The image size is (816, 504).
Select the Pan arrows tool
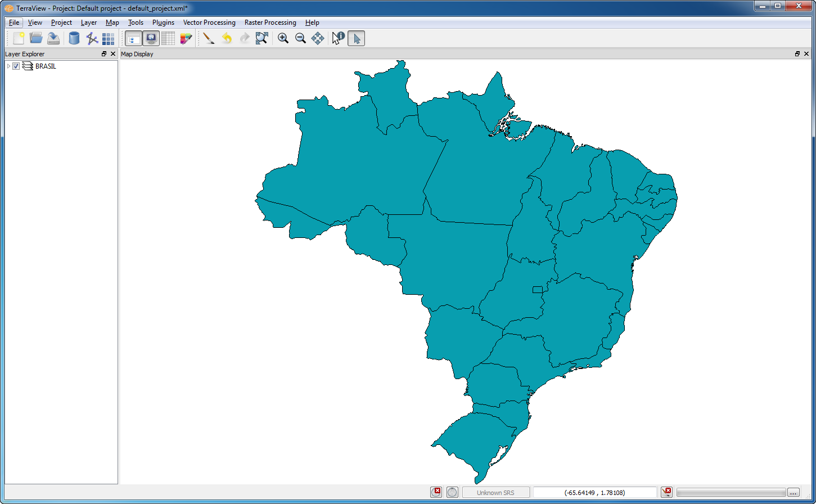click(318, 38)
